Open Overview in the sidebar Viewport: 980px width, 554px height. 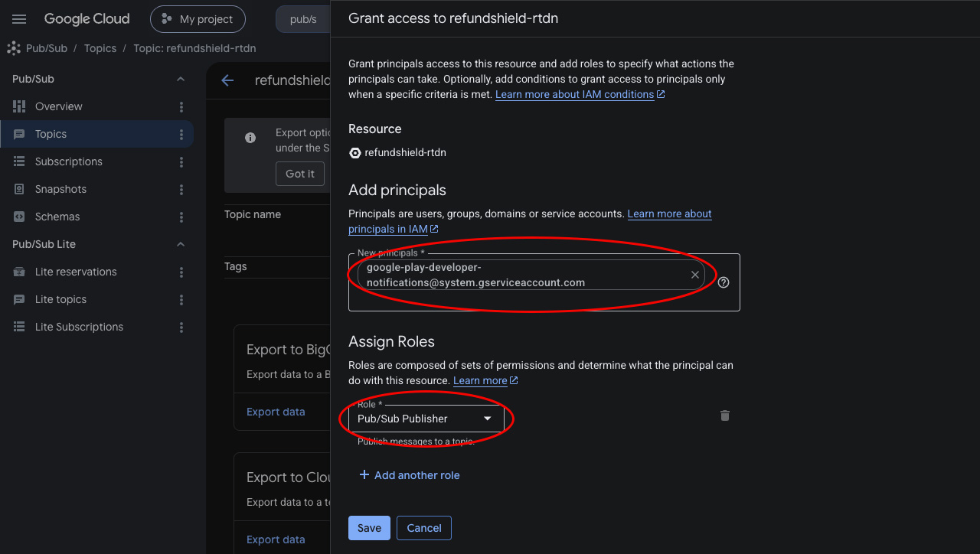(96, 106)
